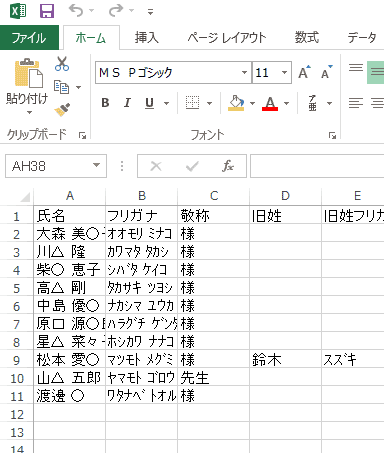Click the Save floppy disk icon
The image size is (384, 453).
tap(47, 11)
